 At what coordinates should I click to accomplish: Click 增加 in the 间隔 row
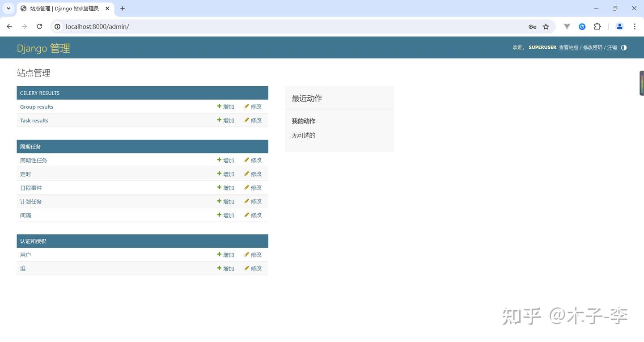pos(226,215)
